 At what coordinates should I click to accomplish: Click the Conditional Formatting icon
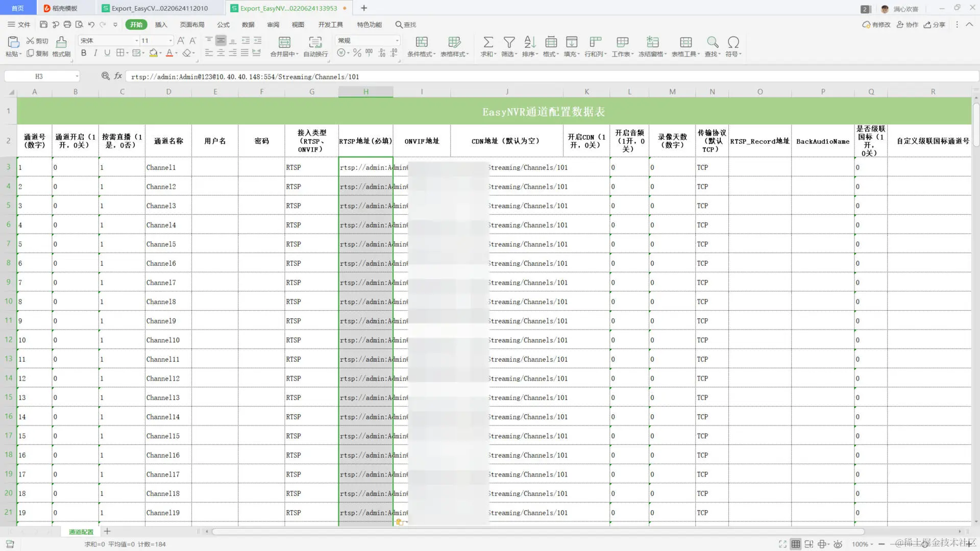click(x=422, y=42)
